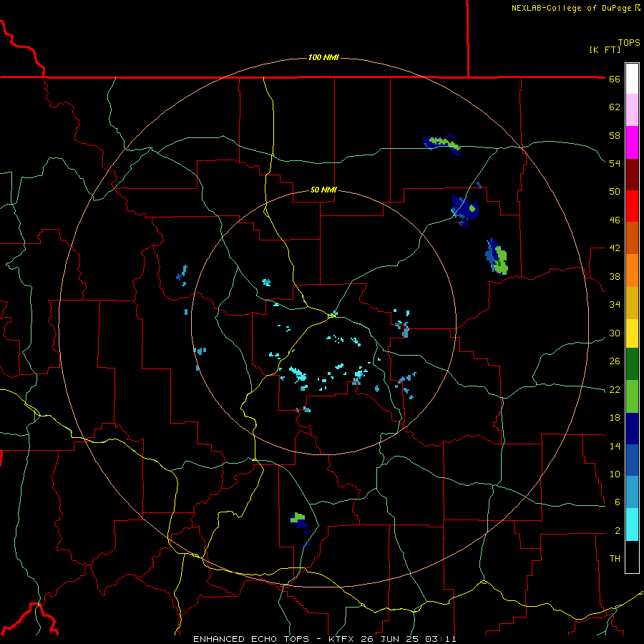Click the navy blue legend band
Screen dimensions: 644x644
[632, 429]
